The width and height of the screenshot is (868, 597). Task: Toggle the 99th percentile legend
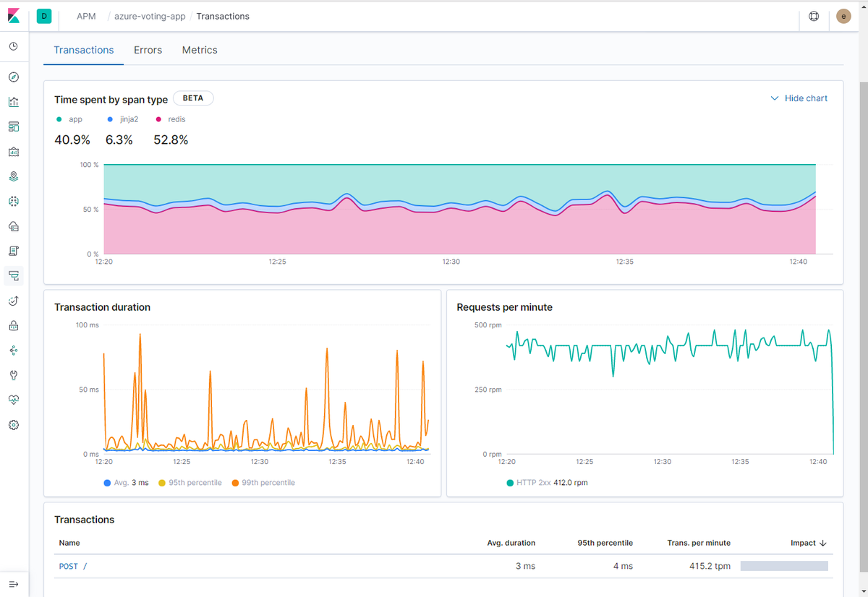[264, 483]
